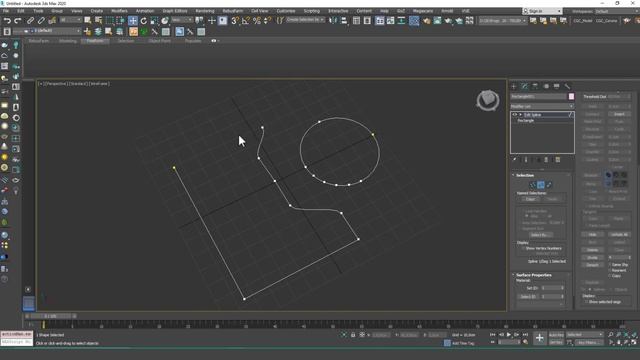Toggle the Percent Snap icon
This screenshot has width=640, height=360.
coord(257,20)
